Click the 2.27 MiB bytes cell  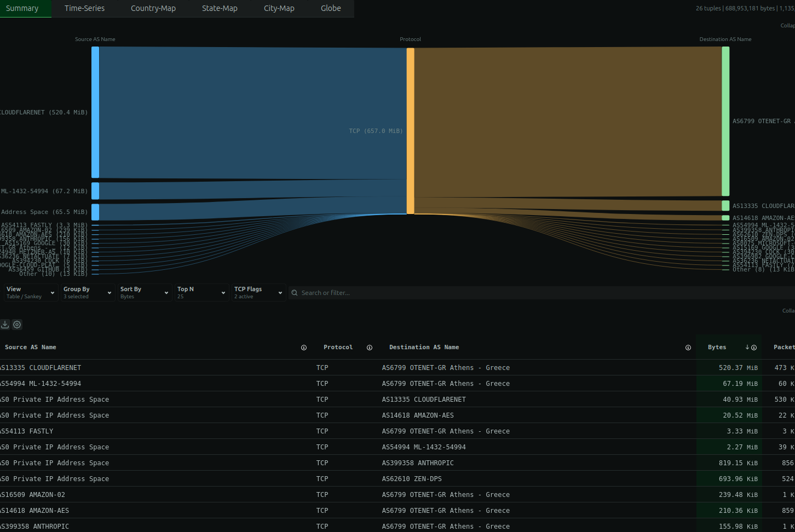click(x=729, y=447)
